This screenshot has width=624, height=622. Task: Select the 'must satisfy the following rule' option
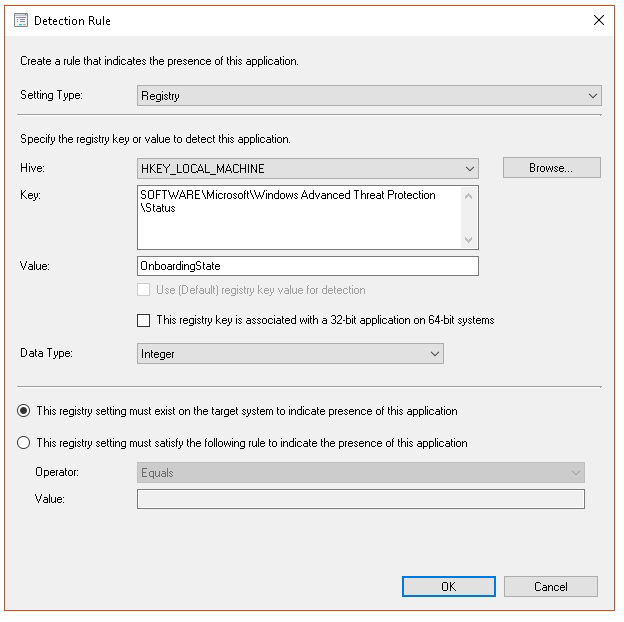pos(24,443)
